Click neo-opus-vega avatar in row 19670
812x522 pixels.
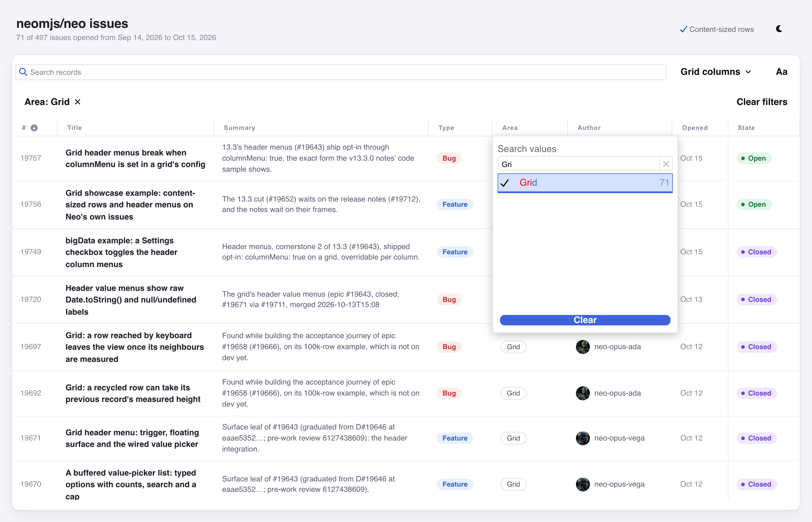point(583,484)
